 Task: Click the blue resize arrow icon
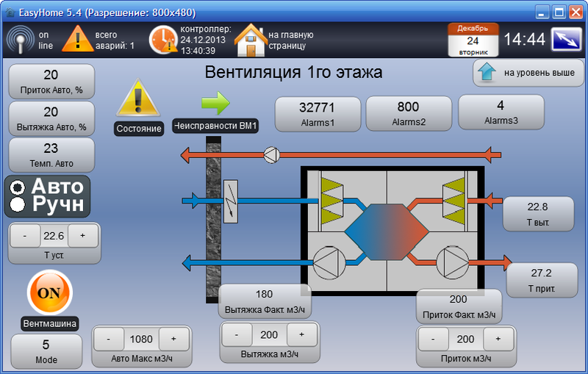tap(567, 40)
